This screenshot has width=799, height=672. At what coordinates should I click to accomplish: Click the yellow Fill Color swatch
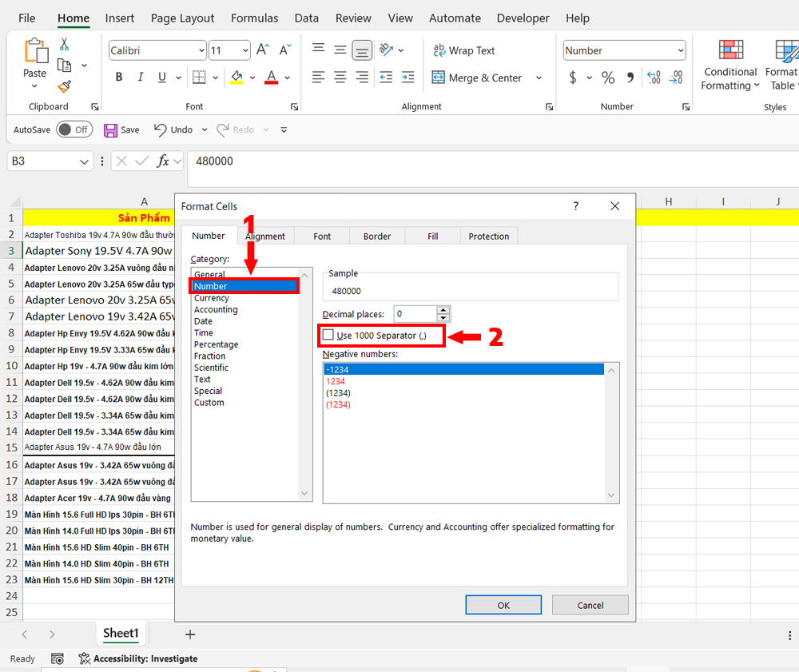tap(237, 78)
